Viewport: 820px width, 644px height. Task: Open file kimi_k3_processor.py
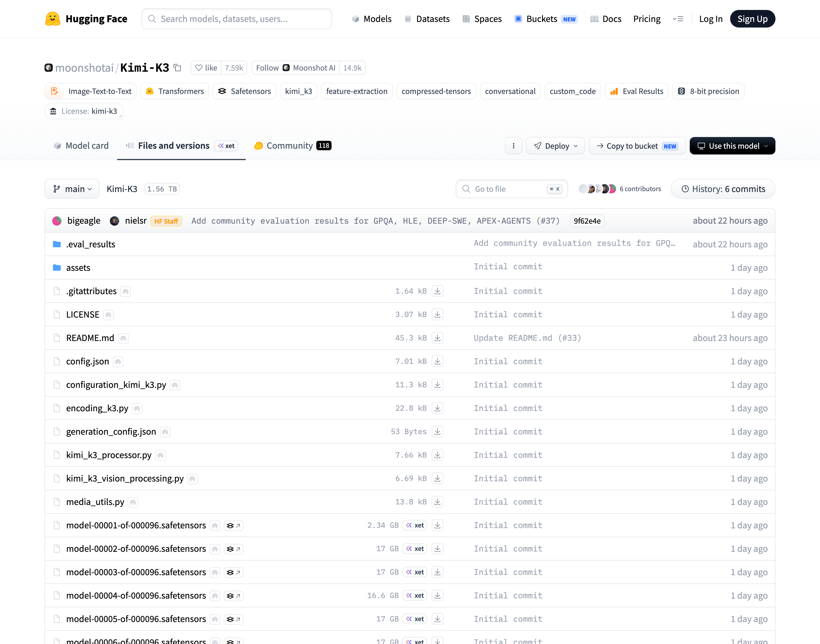pyautogui.click(x=109, y=455)
